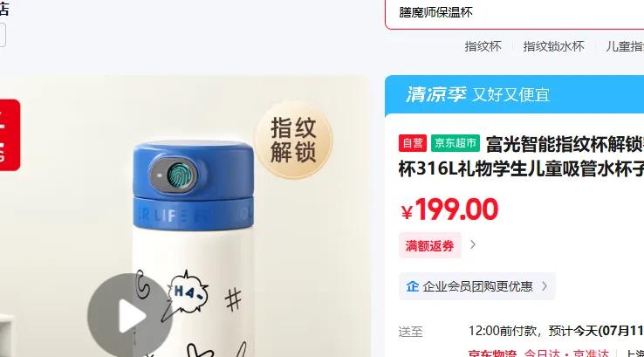This screenshot has width=644, height=357.
Task: Click the 自营 red badge
Action: point(413,143)
